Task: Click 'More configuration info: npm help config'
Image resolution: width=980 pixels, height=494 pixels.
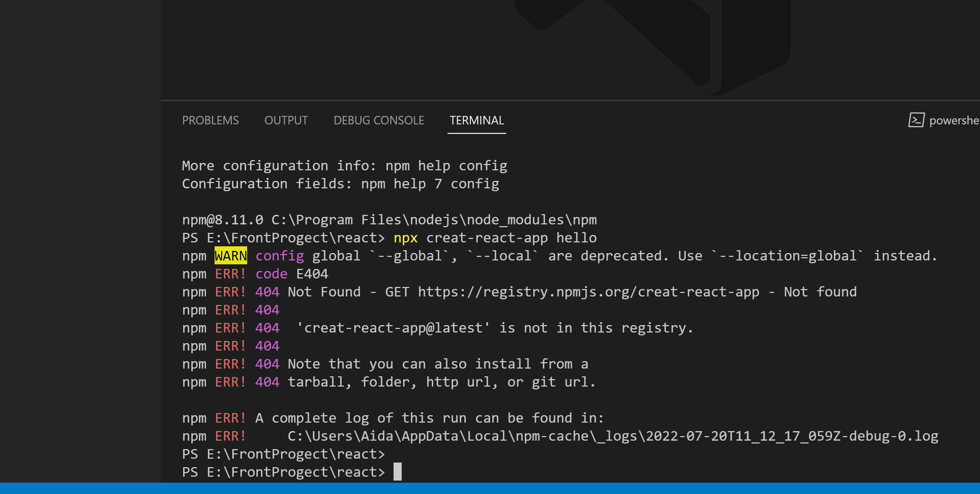Action: point(344,166)
